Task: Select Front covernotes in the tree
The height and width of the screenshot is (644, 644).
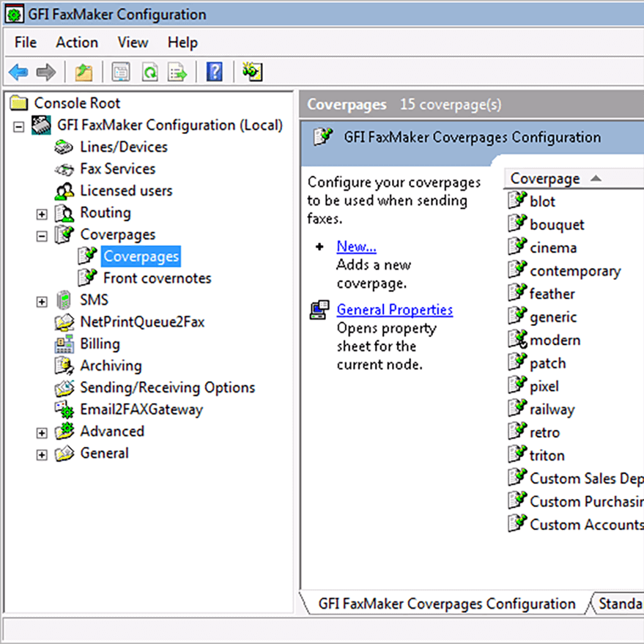Action: (x=157, y=278)
